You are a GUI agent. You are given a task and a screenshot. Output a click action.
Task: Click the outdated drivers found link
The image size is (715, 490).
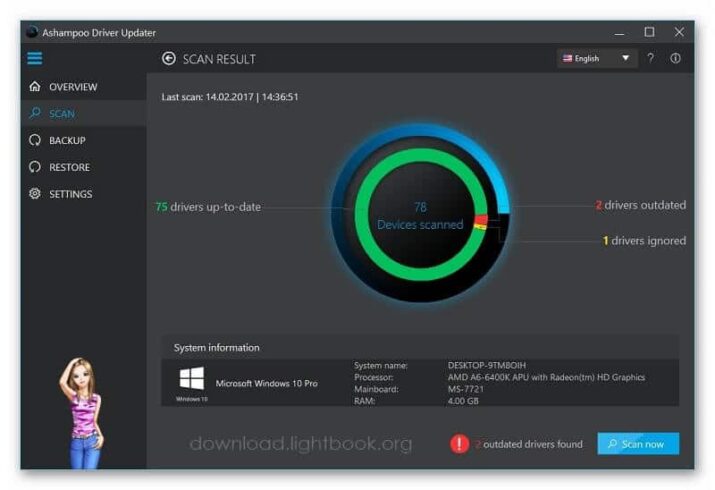click(x=528, y=444)
